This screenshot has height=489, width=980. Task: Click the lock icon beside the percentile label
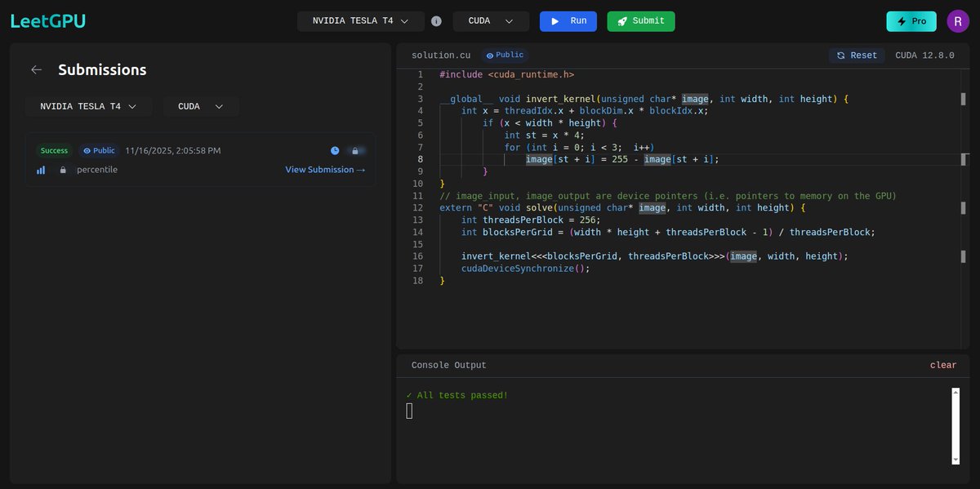[x=63, y=169]
